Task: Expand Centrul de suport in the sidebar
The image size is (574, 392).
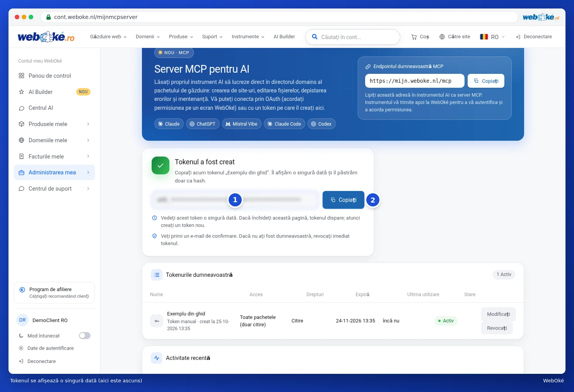Action: [x=54, y=189]
